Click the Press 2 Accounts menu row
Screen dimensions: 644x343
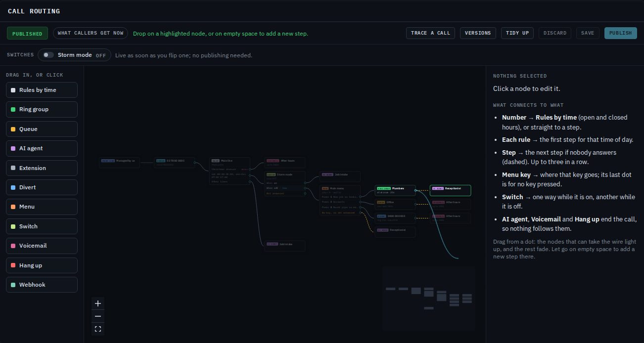pyautogui.click(x=340, y=202)
